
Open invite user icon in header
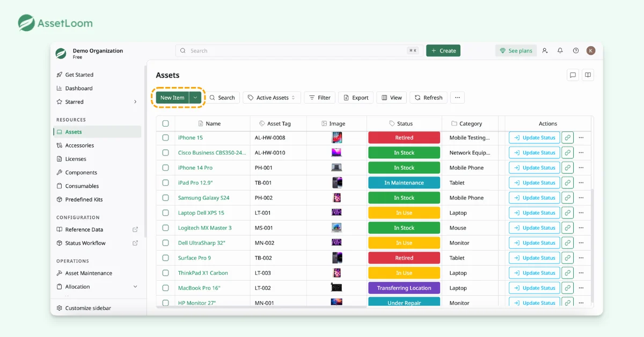(545, 50)
